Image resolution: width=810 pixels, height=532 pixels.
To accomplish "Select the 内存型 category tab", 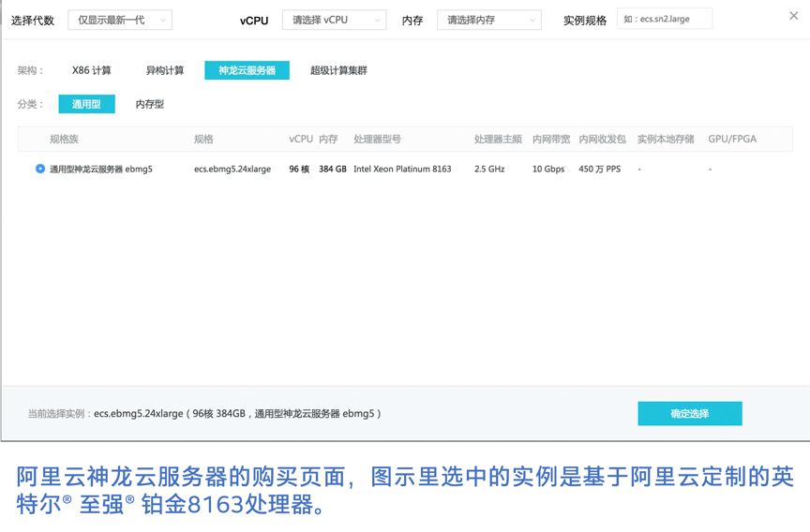I will pyautogui.click(x=150, y=104).
